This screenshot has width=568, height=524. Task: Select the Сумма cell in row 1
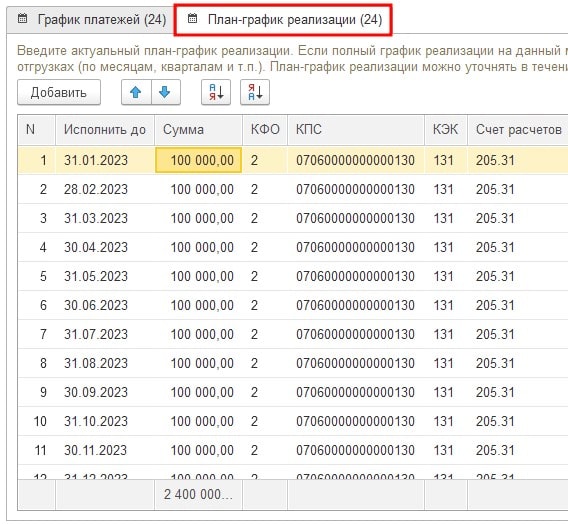[x=199, y=160]
